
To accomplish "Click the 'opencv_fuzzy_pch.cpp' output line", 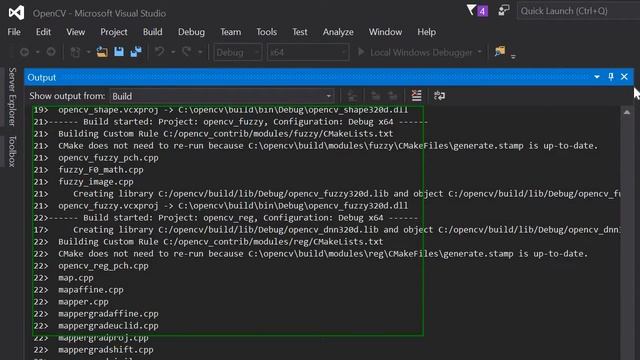I will [108, 158].
